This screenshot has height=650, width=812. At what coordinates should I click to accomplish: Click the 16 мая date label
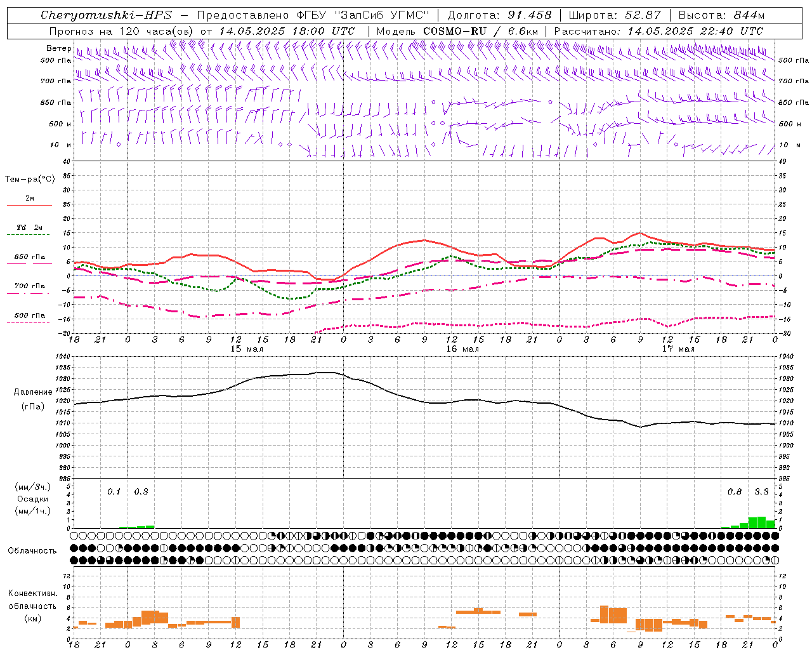tap(462, 349)
